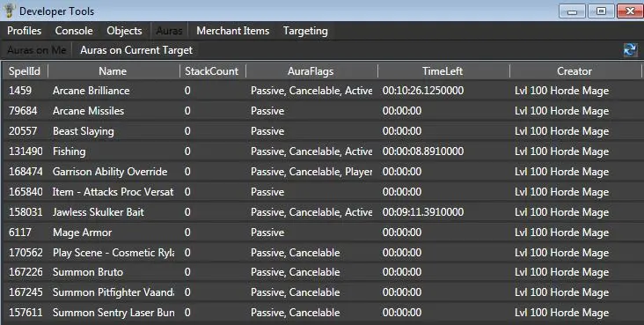Switch to Auras on Me sub-tab
This screenshot has height=325, width=644.
coord(37,50)
